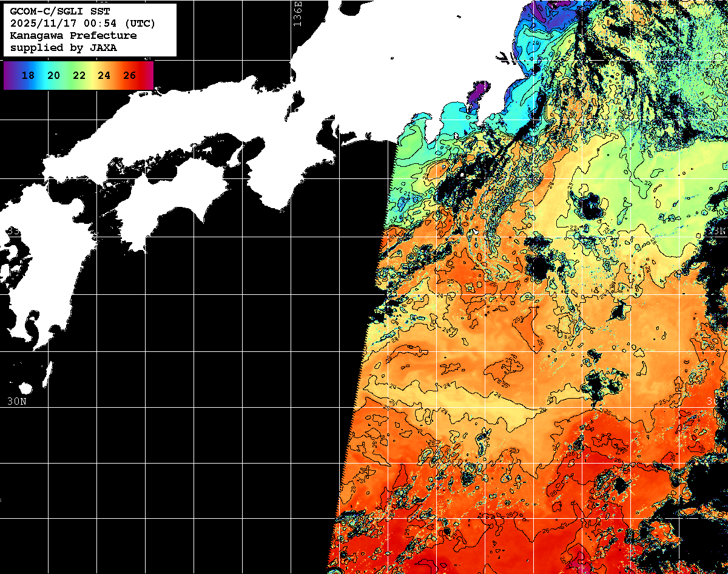Viewport: 728px width, 574px height.
Task: Click the 'supplied by JAXA' credit text
Action: [63, 47]
